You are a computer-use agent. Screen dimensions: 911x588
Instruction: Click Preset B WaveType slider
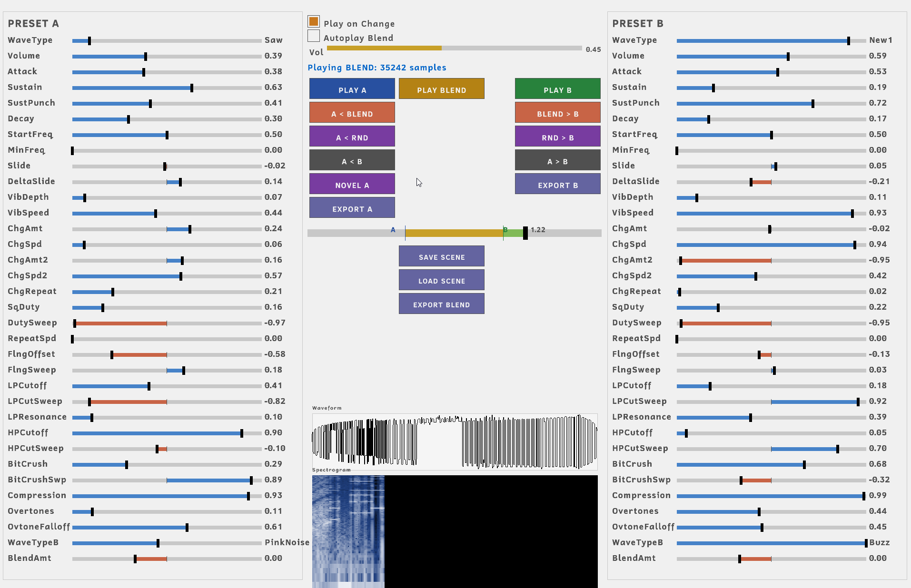click(x=772, y=41)
